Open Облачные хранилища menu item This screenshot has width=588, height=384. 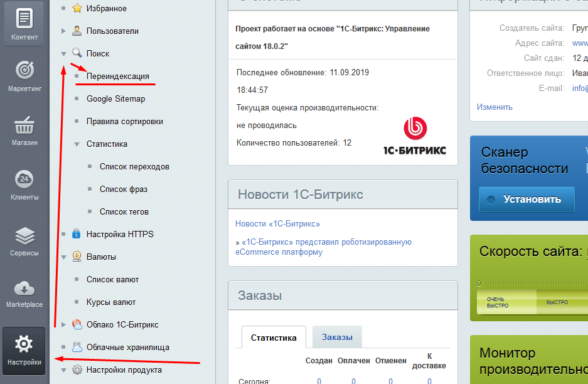coord(128,347)
